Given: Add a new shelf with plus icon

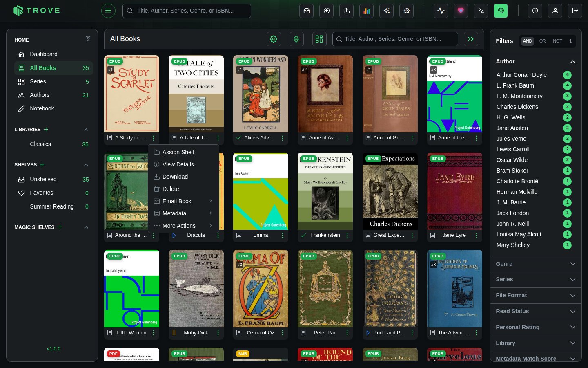Looking at the screenshot, I should (42, 165).
